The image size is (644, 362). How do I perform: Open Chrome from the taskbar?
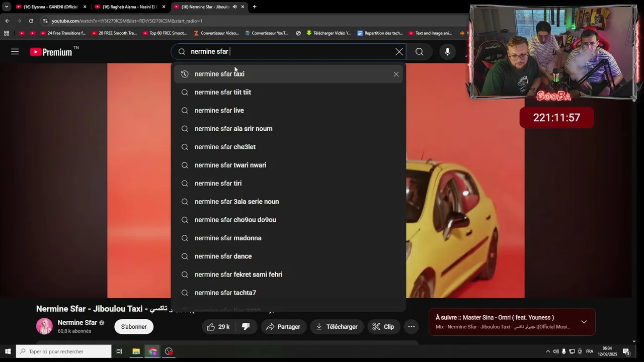click(x=153, y=351)
